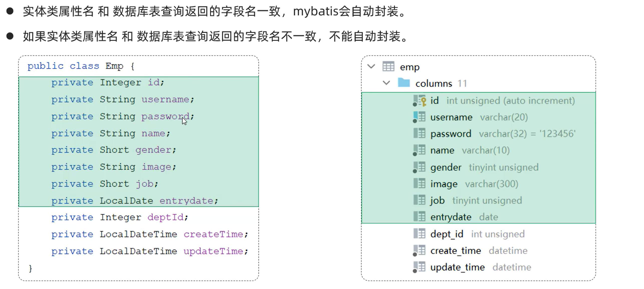
Task: Select the entrydate column name
Action: click(451, 217)
